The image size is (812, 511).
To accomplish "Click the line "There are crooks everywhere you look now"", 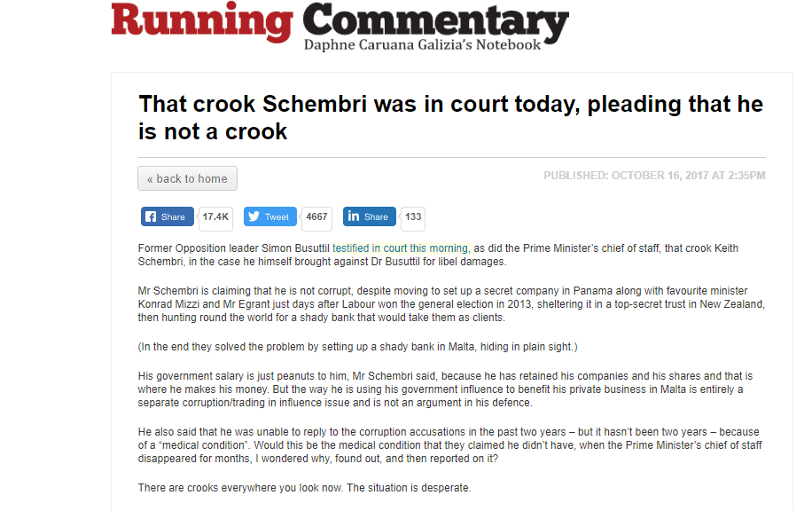I will pos(305,488).
